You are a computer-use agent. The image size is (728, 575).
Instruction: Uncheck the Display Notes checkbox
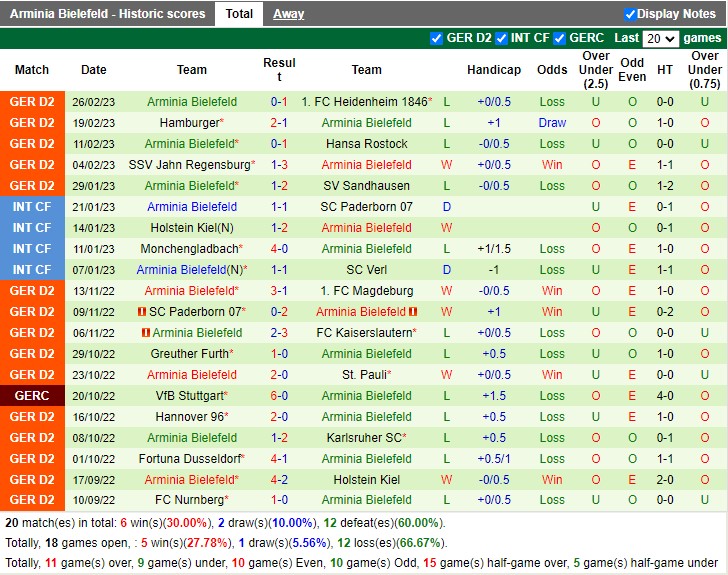630,14
